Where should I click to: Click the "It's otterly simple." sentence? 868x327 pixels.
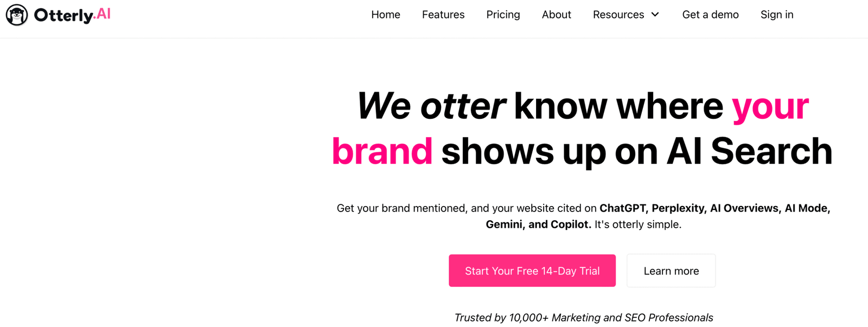(x=638, y=225)
